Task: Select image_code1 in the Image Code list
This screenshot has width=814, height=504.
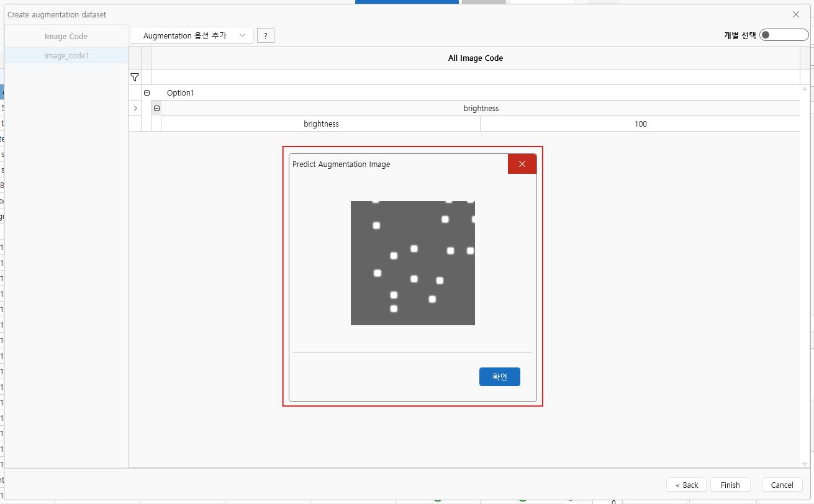Action: (66, 56)
